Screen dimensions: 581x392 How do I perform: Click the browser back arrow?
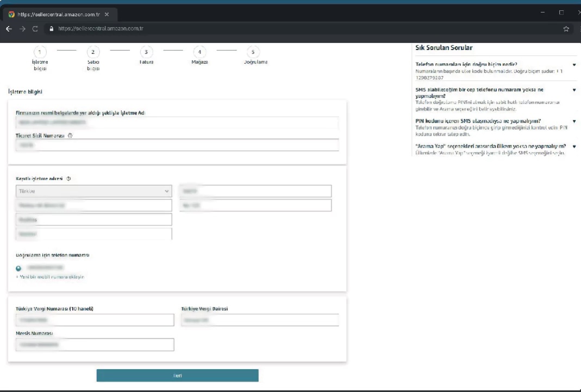tap(9, 29)
